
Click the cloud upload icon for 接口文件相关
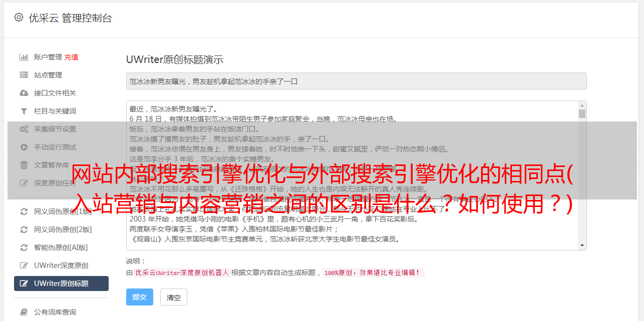(24, 93)
